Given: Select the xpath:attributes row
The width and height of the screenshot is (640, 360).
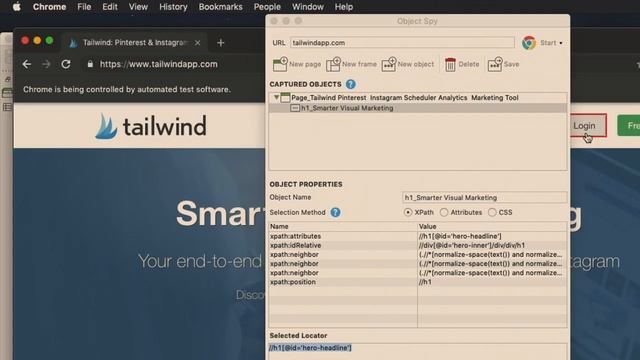Looking at the screenshot, I should (x=418, y=236).
